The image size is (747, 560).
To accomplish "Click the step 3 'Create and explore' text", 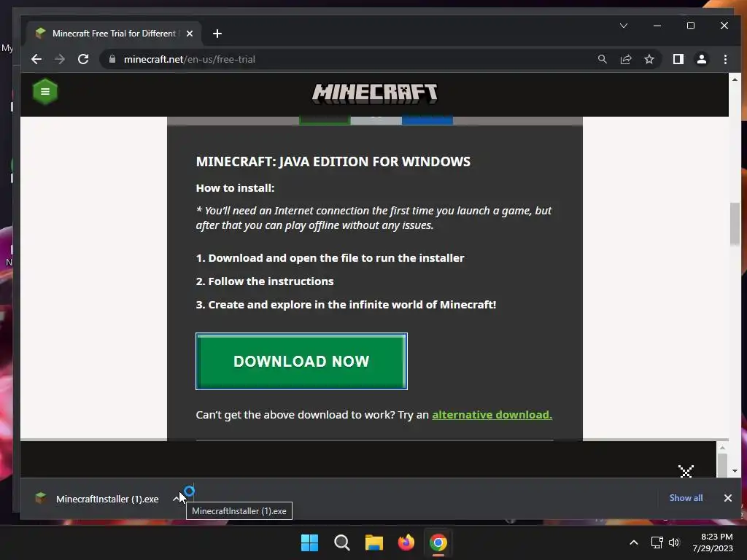I will click(346, 304).
